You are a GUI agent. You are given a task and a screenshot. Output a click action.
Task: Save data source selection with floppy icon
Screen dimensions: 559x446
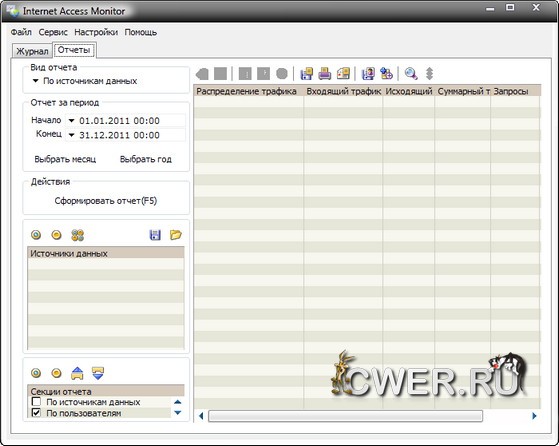(x=155, y=235)
